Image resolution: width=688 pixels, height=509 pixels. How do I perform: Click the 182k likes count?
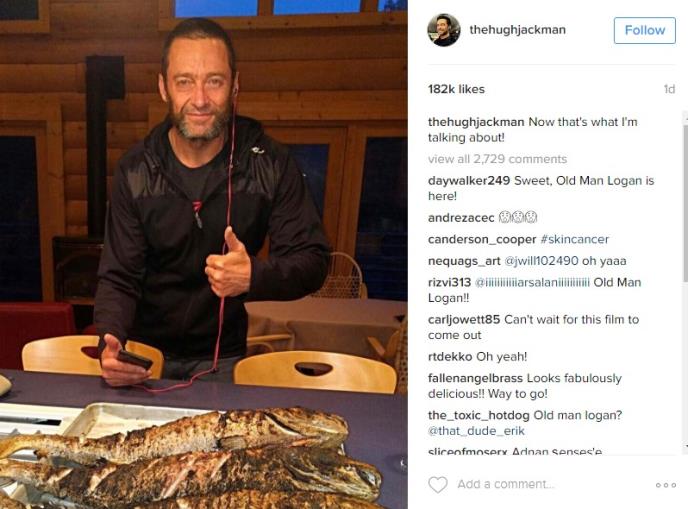[456, 89]
